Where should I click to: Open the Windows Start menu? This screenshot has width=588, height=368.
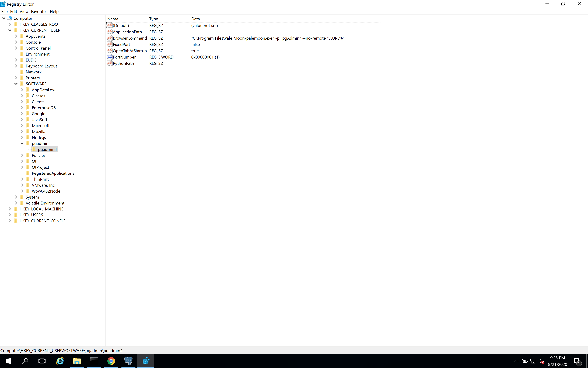pos(8,361)
